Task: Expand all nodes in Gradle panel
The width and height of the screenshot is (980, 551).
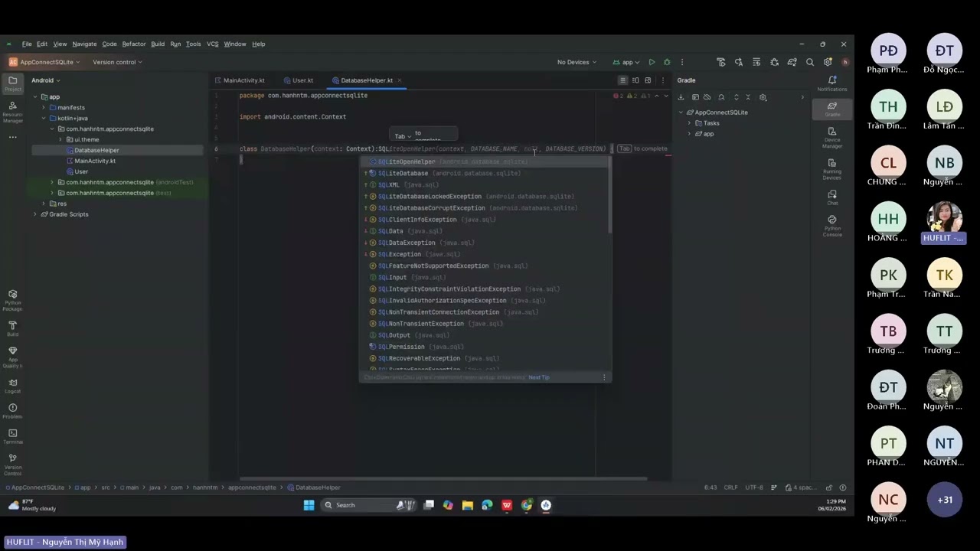Action: [x=736, y=97]
